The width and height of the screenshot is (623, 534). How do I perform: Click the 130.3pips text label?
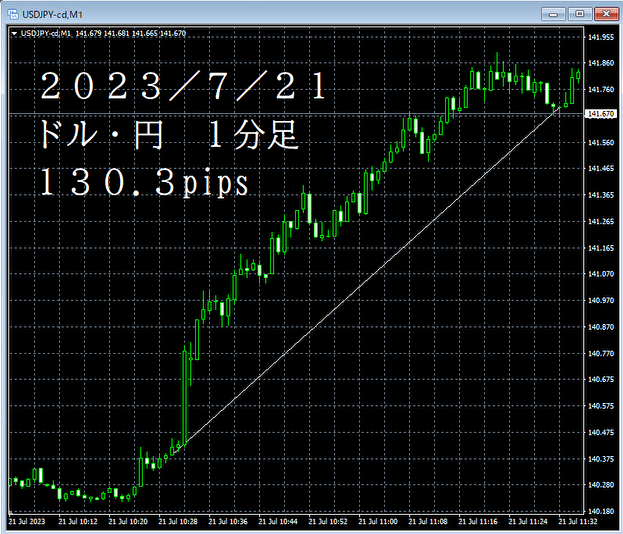(x=145, y=182)
